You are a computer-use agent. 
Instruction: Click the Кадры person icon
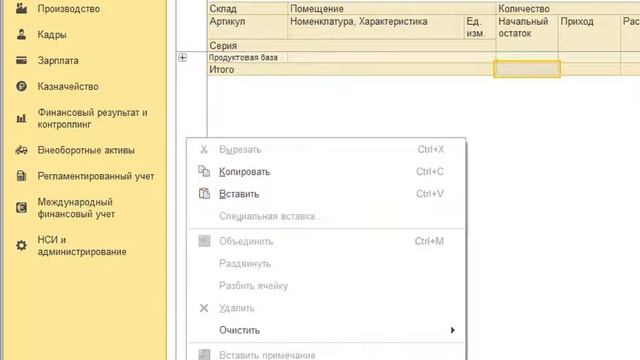[21, 35]
